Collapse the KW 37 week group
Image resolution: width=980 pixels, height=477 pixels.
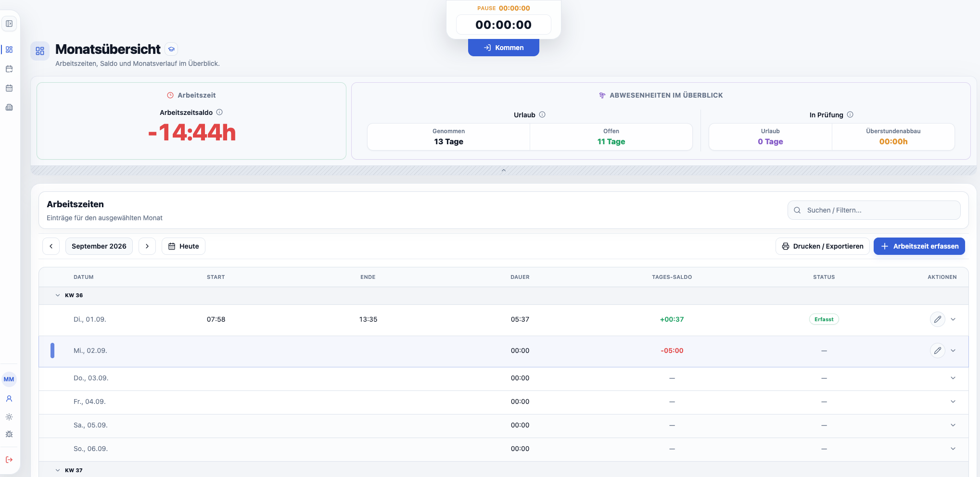point(58,470)
